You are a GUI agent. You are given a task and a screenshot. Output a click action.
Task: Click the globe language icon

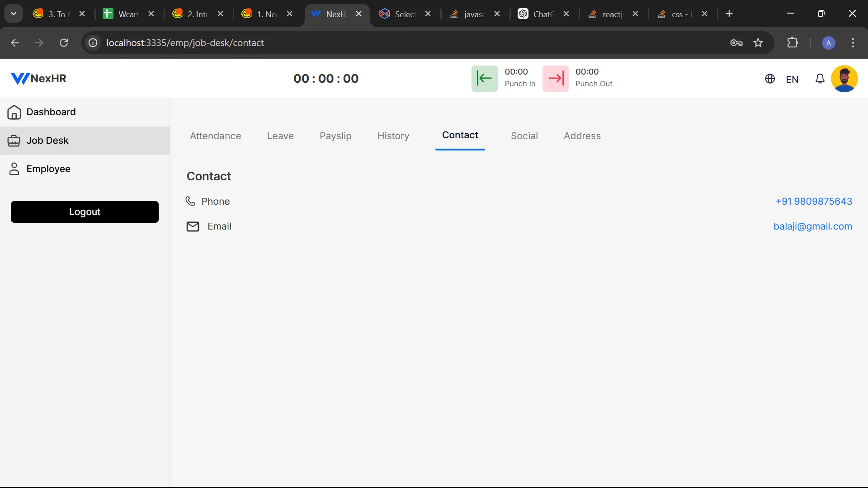[769, 79]
